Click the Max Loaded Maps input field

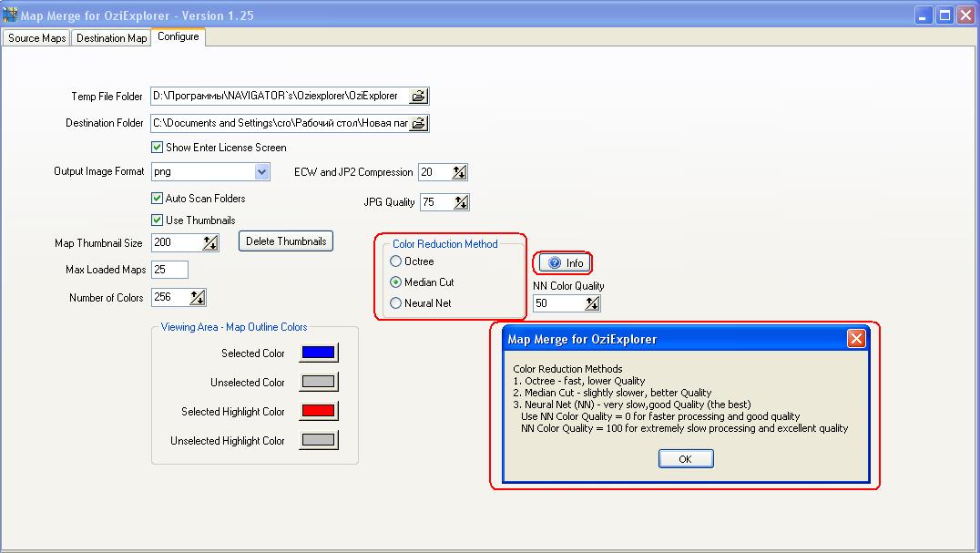[x=169, y=270]
